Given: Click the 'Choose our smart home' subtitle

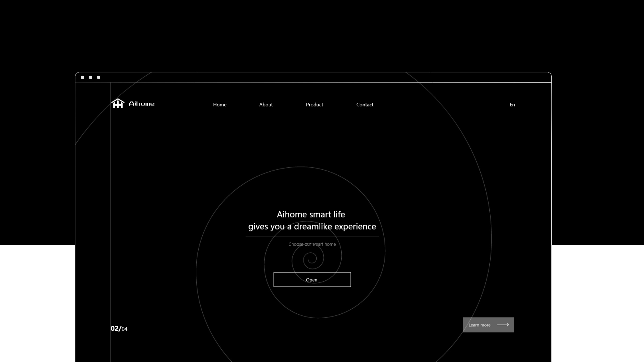Looking at the screenshot, I should point(312,244).
